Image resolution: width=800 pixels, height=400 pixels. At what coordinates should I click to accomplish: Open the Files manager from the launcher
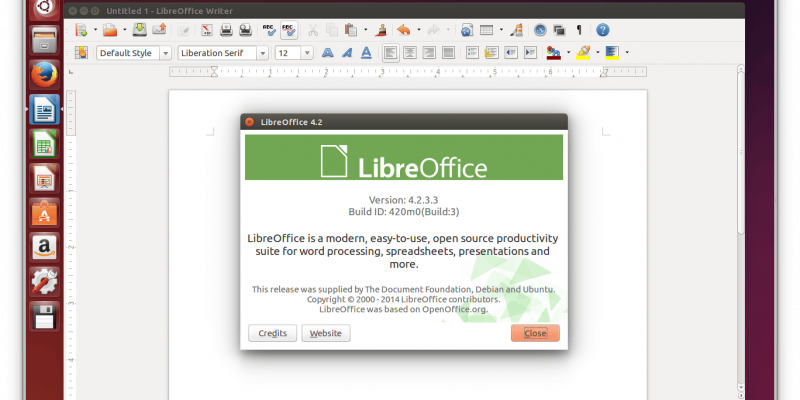tap(44, 40)
